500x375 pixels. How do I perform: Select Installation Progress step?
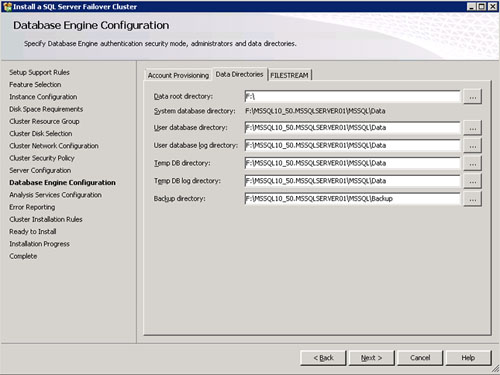(39, 244)
